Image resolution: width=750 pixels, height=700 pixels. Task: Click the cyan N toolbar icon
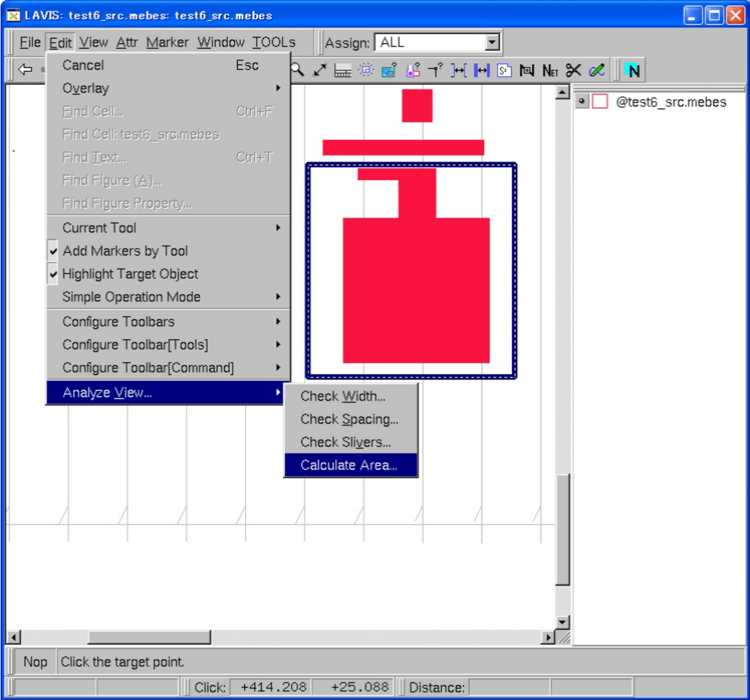(633, 71)
